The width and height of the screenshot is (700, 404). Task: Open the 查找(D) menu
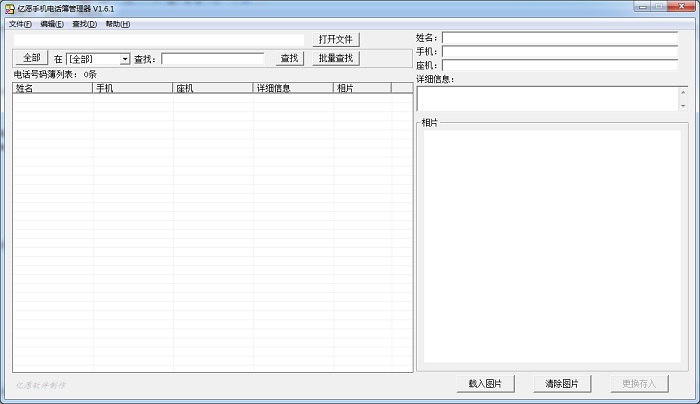click(84, 24)
